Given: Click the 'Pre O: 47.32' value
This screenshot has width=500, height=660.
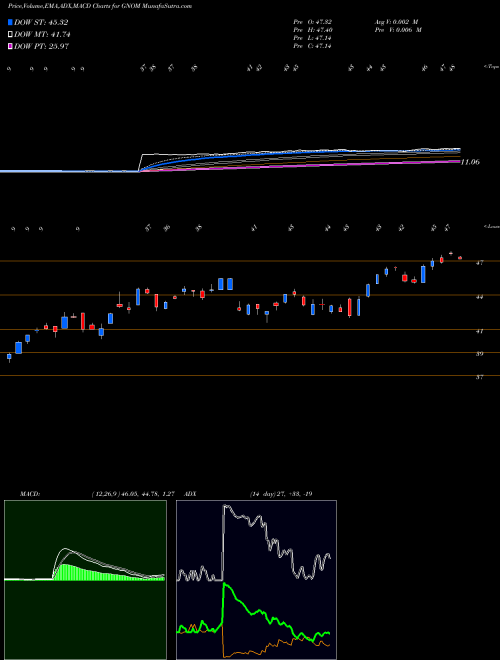Looking at the screenshot, I should [x=313, y=22].
